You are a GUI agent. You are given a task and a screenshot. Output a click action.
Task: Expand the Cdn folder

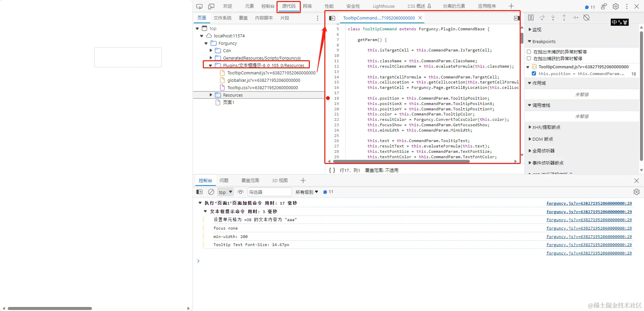click(211, 50)
